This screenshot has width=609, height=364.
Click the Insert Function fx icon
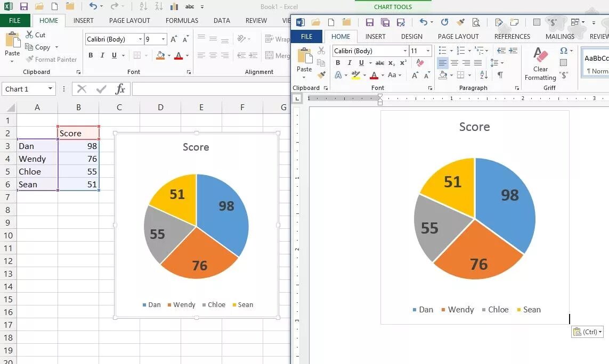120,89
